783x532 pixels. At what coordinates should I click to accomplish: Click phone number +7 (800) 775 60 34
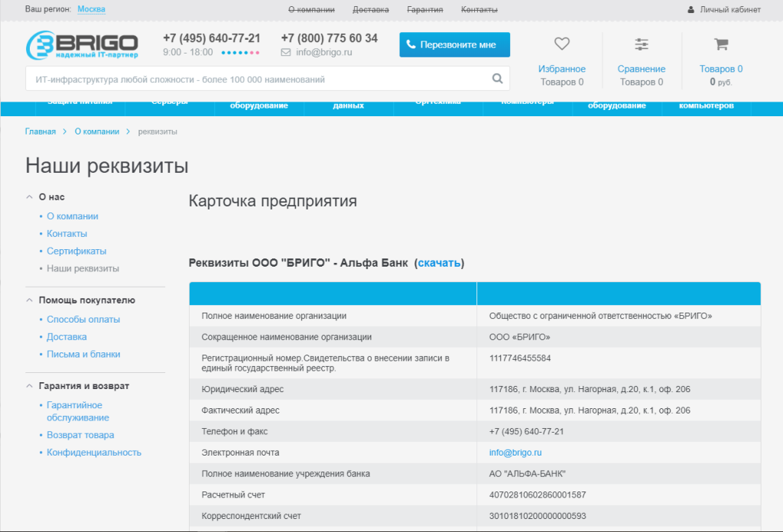tap(329, 38)
